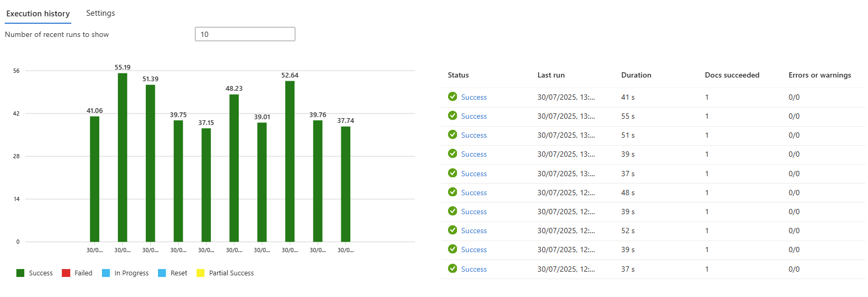Image resolution: width=868 pixels, height=297 pixels.
Task: Click the 48 s duration cell
Action: [628, 193]
